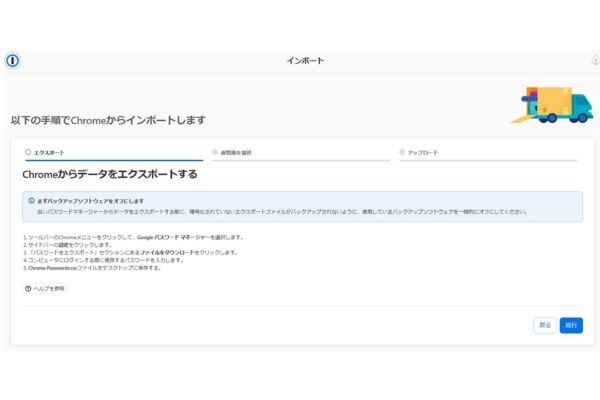Click the 1Password logo icon

pos(12,60)
